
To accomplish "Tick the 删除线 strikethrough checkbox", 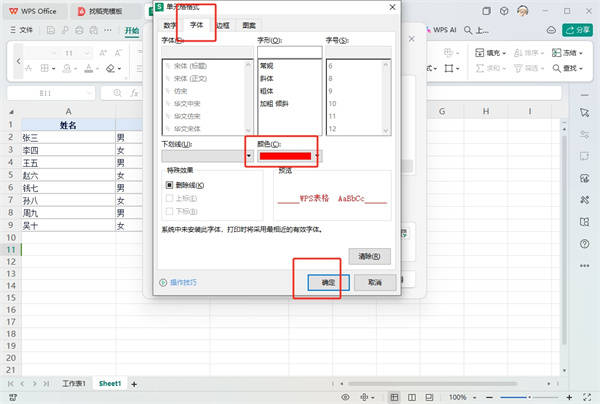I will (170, 185).
